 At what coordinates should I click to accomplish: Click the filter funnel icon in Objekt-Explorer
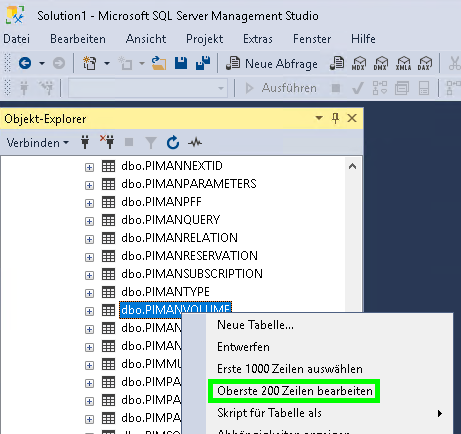(x=151, y=143)
